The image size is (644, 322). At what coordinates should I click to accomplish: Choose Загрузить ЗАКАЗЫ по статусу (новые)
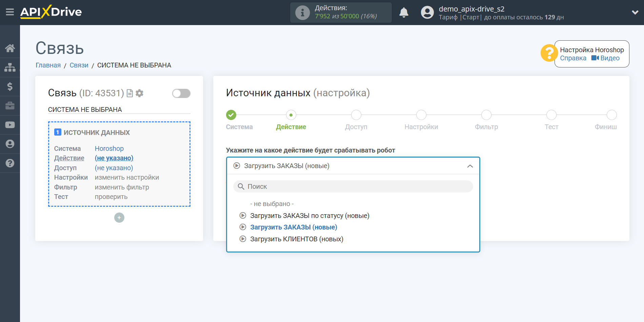pyautogui.click(x=309, y=216)
